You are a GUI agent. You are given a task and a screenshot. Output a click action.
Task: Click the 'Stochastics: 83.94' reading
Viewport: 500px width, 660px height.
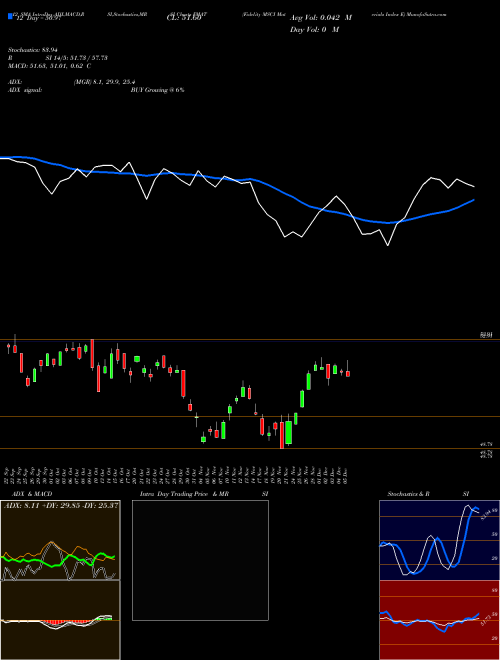(x=32, y=50)
